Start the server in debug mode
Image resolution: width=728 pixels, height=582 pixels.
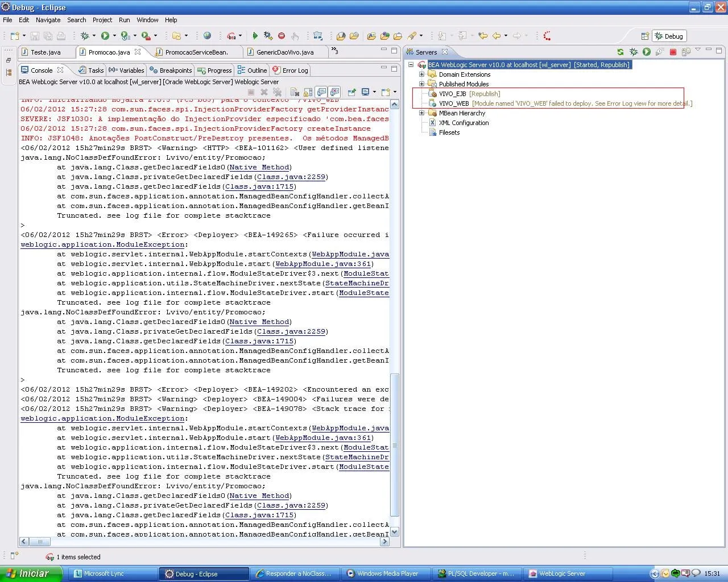pos(634,52)
